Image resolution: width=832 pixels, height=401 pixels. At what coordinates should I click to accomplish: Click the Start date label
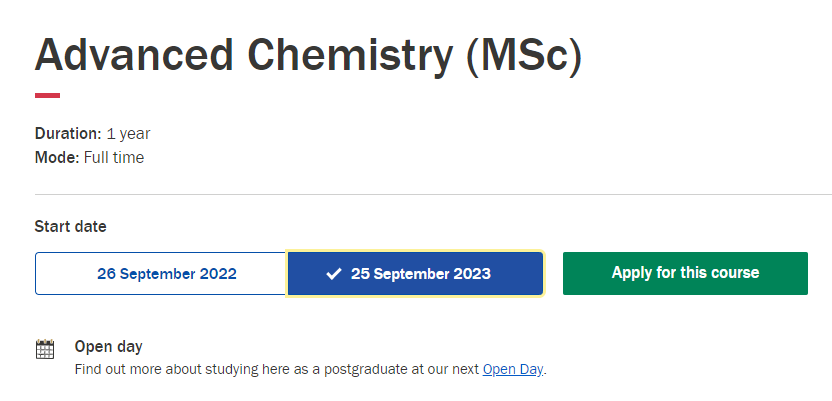tap(70, 227)
